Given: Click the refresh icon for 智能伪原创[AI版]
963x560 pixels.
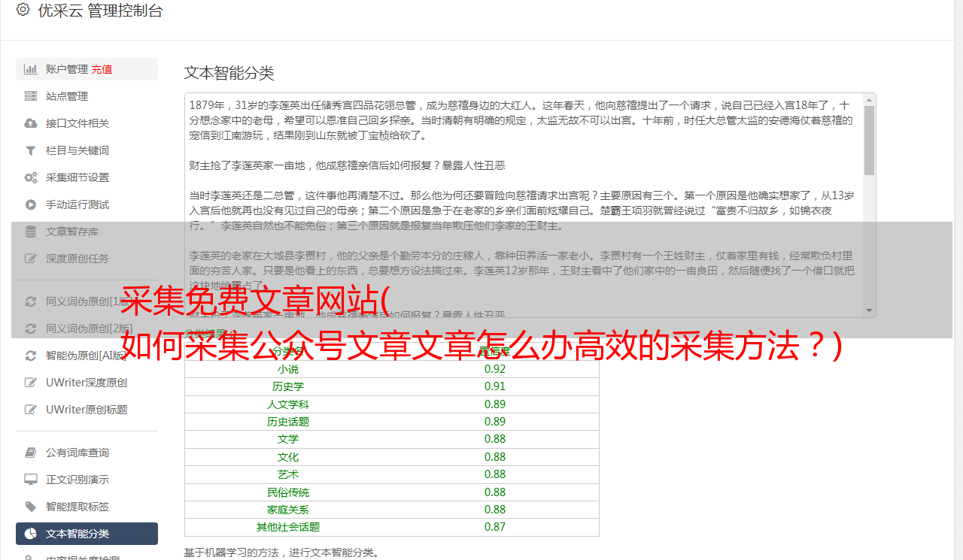Looking at the screenshot, I should pos(31,356).
